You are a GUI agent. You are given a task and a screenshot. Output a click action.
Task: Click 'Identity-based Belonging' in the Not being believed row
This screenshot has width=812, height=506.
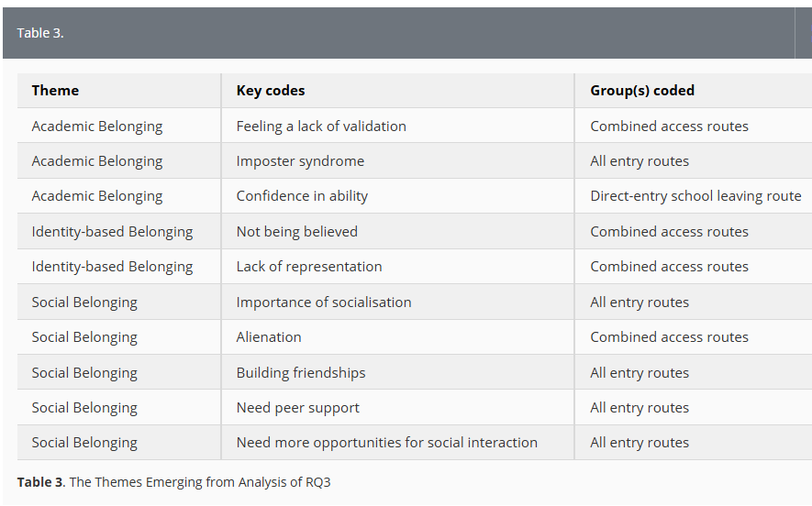[112, 232]
